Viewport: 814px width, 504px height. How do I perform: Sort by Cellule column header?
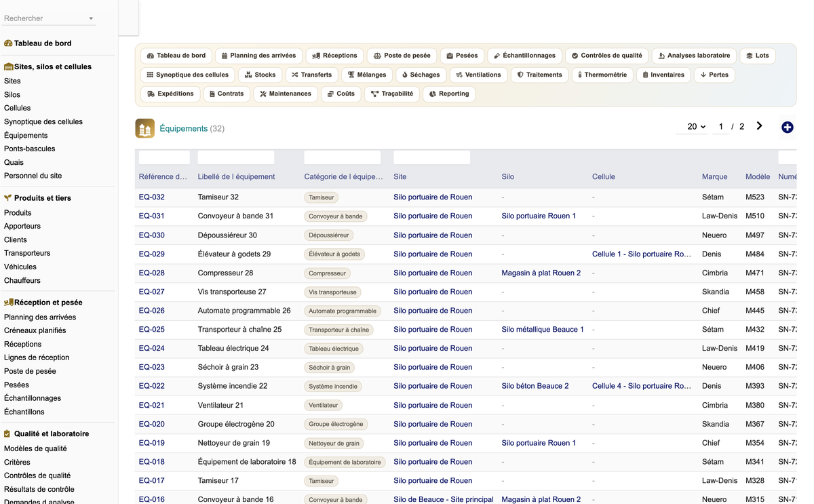pos(604,177)
